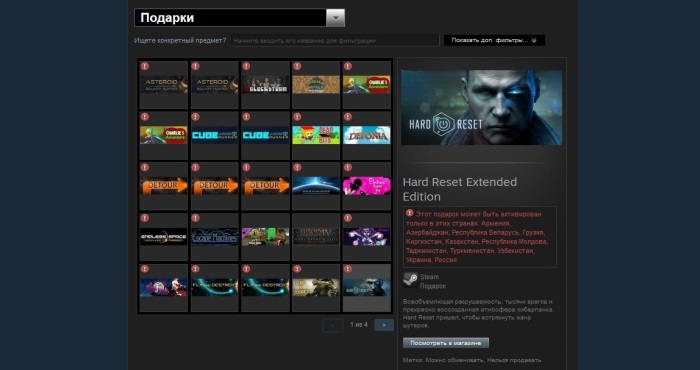Image resolution: width=700 pixels, height=370 pixels.
Task: Select the zombie soldier gift item
Action: [x=316, y=288]
